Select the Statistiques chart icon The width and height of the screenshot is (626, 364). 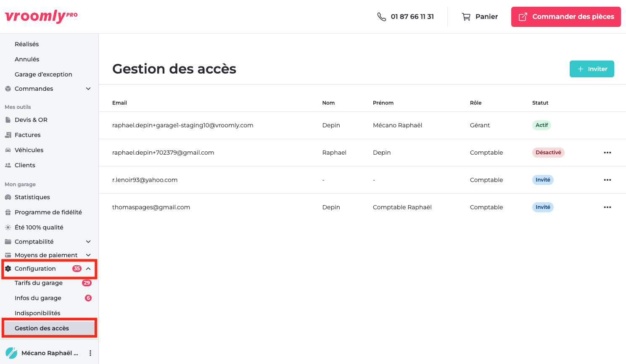pyautogui.click(x=8, y=197)
